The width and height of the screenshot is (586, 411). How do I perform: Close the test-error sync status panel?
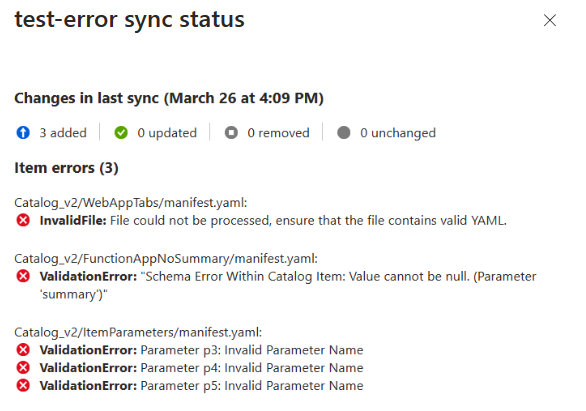(x=550, y=20)
